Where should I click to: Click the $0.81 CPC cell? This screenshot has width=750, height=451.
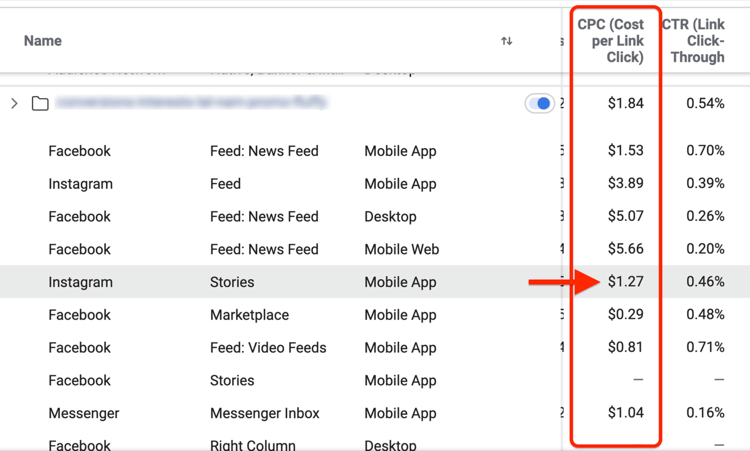click(626, 347)
